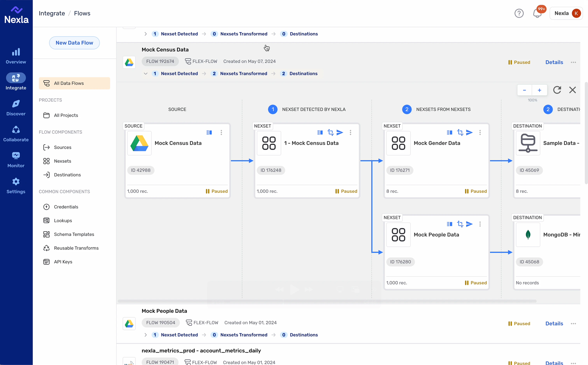Screen dimensions: 588x365
Task: Click the notifications bell icon
Action: tap(537, 14)
